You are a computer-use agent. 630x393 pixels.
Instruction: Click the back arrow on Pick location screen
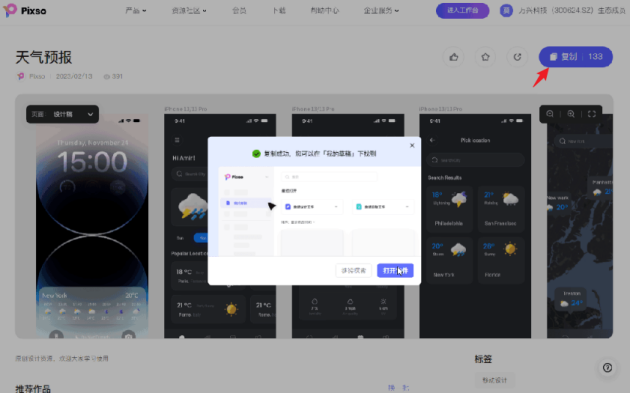coord(432,140)
